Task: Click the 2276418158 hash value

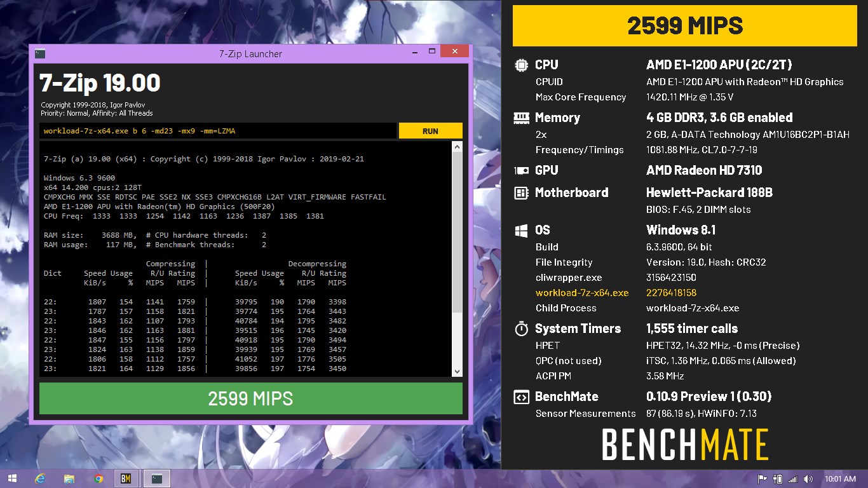Action: [x=671, y=293]
